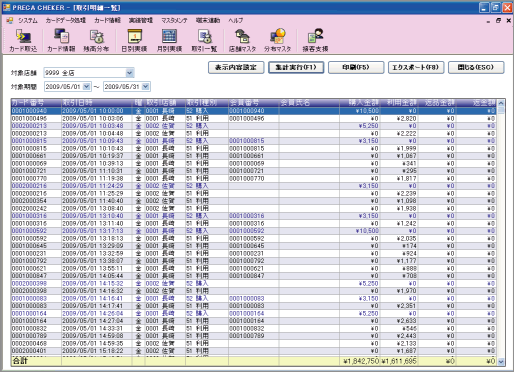Sort by 取引店舗 column header
This screenshot has width=514, height=372.
pos(165,103)
